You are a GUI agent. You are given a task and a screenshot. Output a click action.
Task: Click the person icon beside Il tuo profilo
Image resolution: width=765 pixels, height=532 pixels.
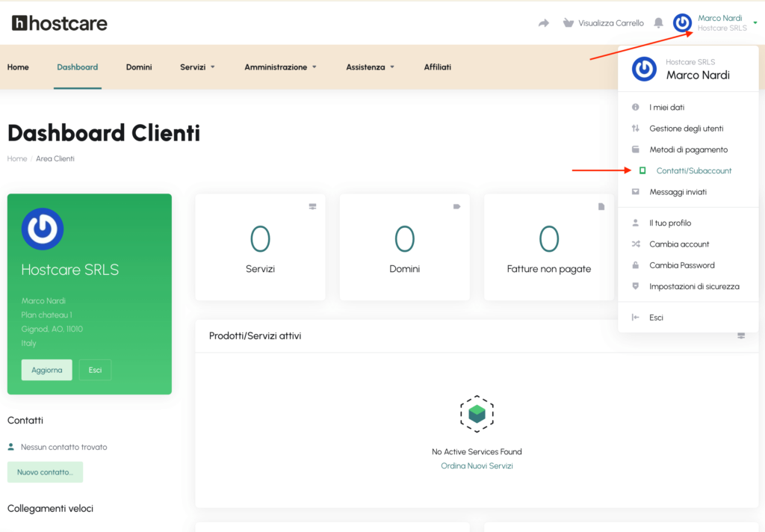tap(635, 223)
